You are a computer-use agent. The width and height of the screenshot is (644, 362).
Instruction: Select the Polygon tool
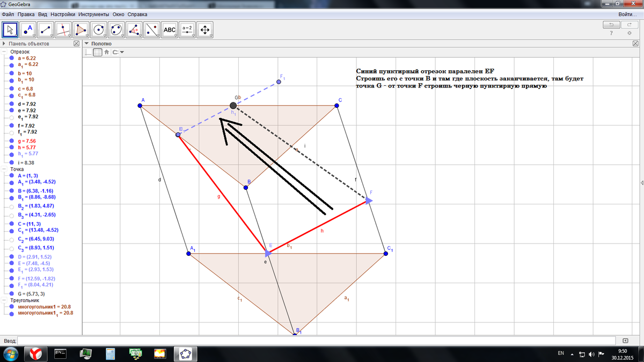pyautogui.click(x=81, y=29)
